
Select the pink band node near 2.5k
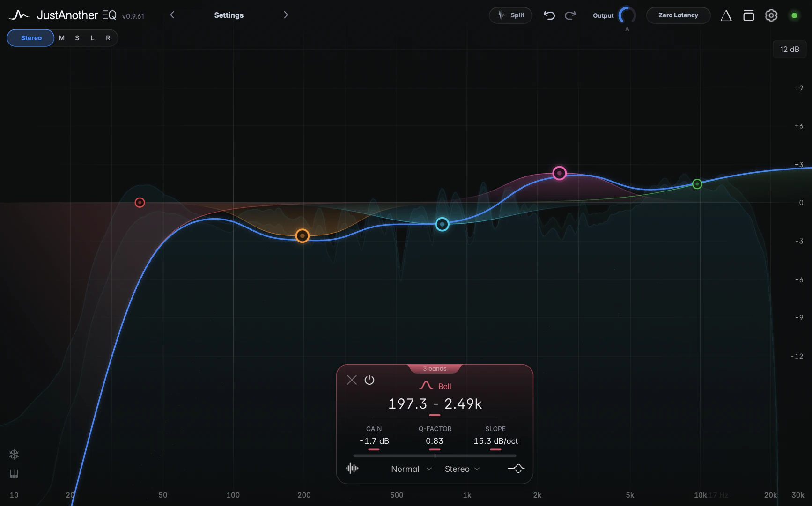(x=559, y=173)
